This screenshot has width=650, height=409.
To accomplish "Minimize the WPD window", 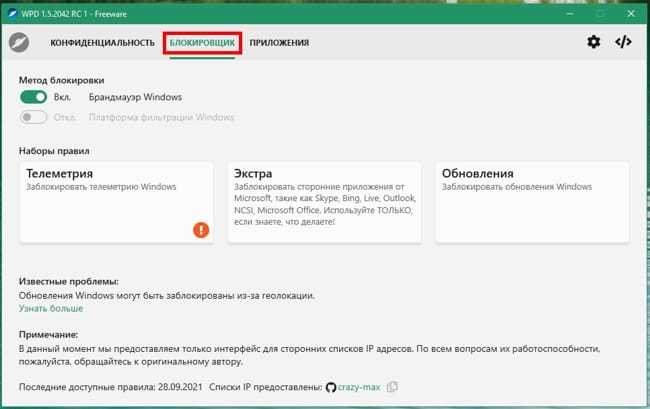I will tap(570, 14).
